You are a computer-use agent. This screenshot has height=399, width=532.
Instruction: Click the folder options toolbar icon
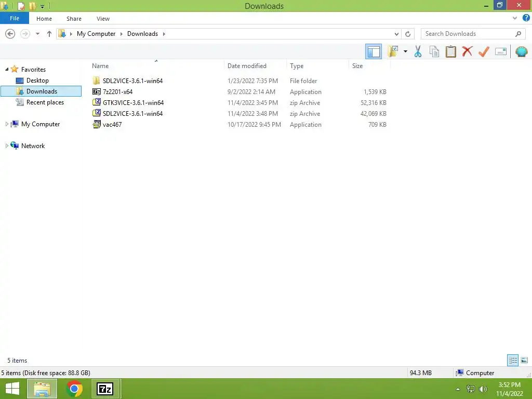coord(393,51)
